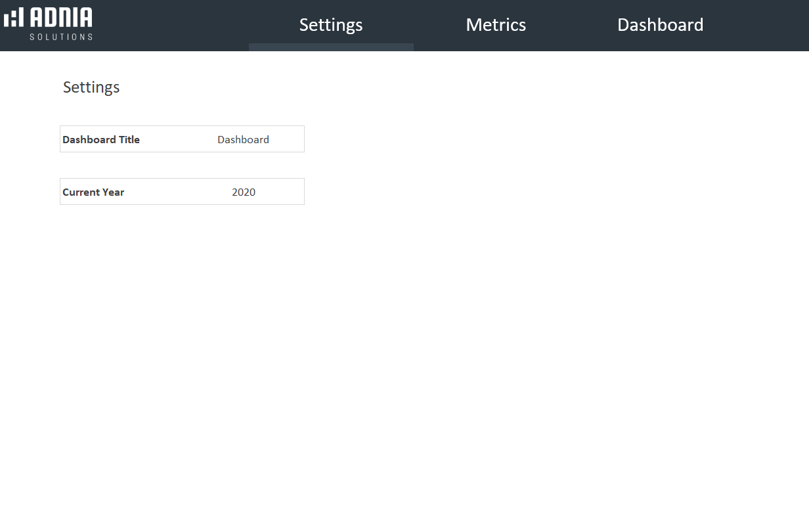Select the Current Year label cell
This screenshot has width=809, height=532.
93,192
